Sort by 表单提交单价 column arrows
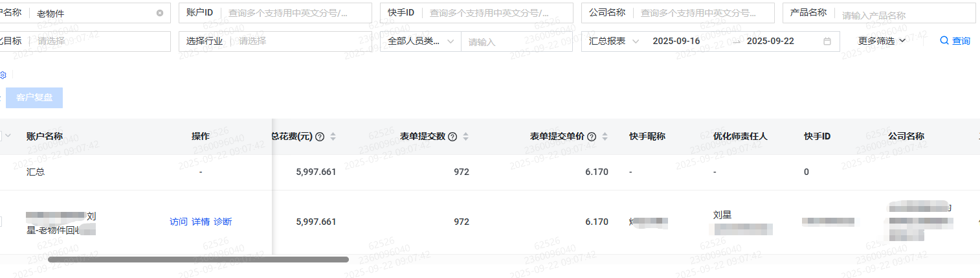The width and height of the screenshot is (980, 278). tap(605, 137)
